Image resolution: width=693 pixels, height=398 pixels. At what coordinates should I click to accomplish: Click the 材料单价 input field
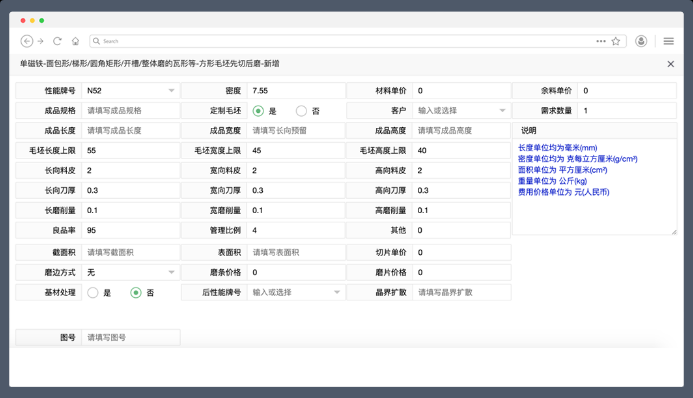tap(461, 91)
